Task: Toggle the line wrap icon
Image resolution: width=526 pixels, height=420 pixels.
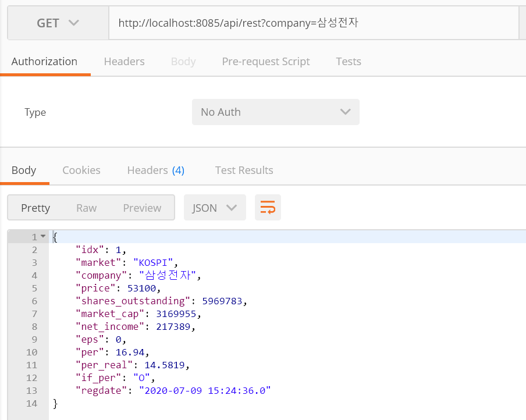Action: point(268,208)
